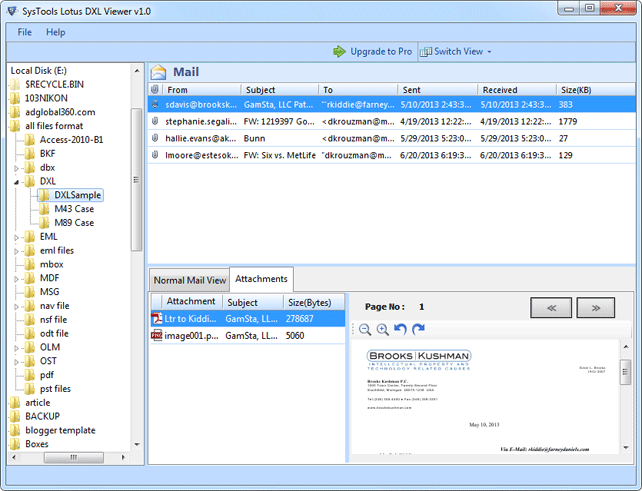Click the $RECYCLE.BIN folder icon
This screenshot has width=642, height=491.
click(x=15, y=84)
